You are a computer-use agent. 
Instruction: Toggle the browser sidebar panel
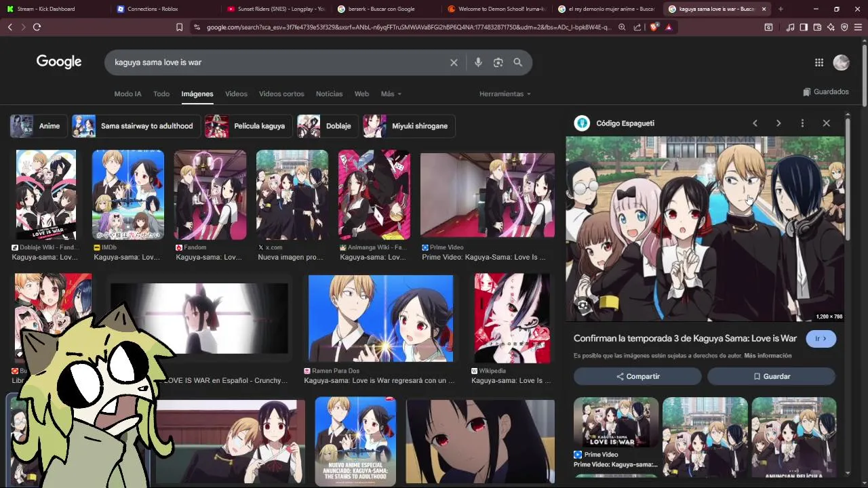(x=804, y=27)
